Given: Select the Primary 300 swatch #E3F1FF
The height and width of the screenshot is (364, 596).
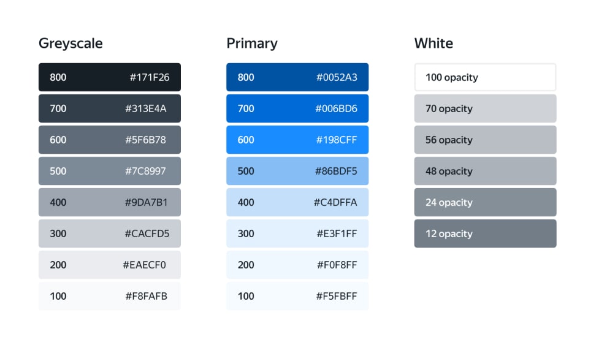Looking at the screenshot, I should (297, 233).
